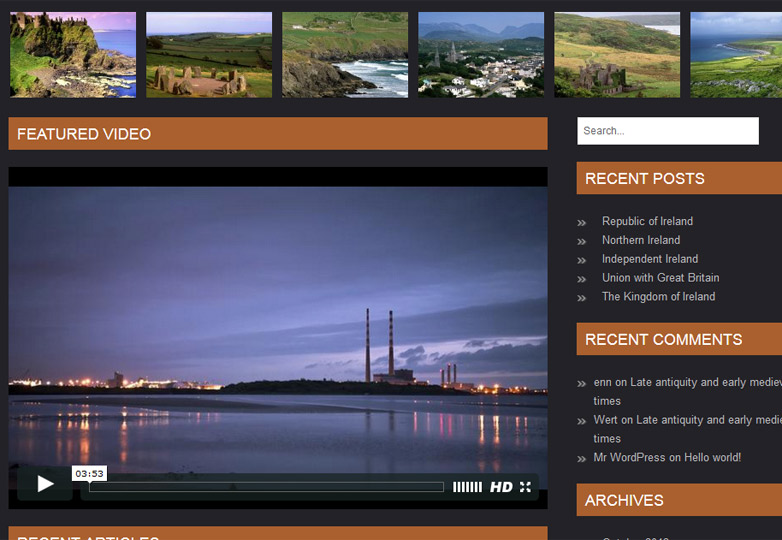
Task: Toggle HD quality on video player
Action: (501, 487)
